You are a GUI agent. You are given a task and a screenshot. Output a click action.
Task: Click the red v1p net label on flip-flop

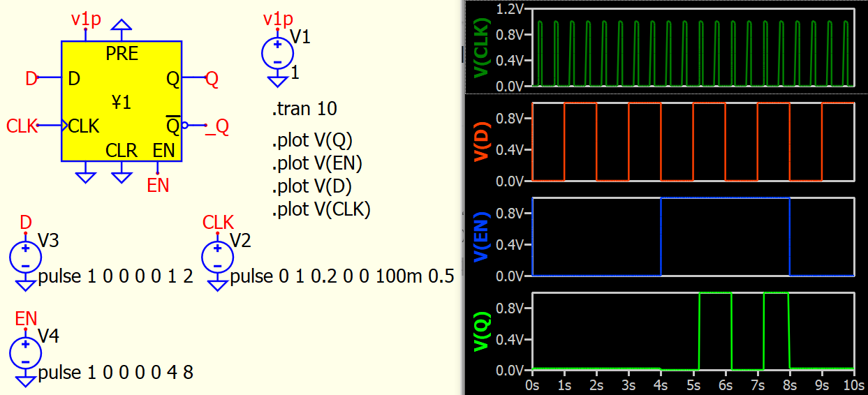tap(85, 19)
